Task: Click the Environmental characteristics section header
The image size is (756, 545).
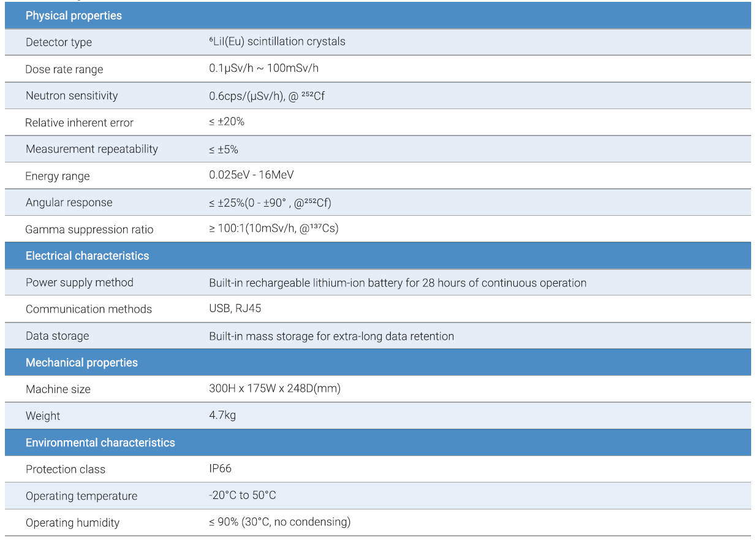Action: [x=100, y=443]
